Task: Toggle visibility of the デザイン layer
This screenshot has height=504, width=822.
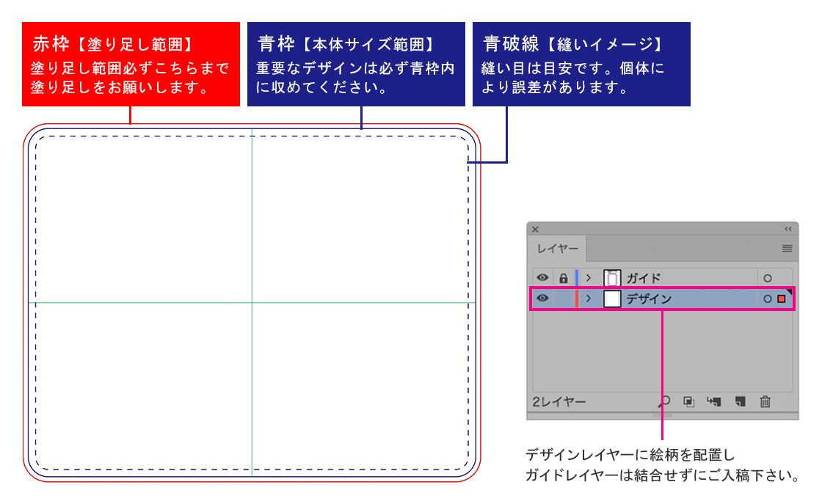Action: coord(543,299)
